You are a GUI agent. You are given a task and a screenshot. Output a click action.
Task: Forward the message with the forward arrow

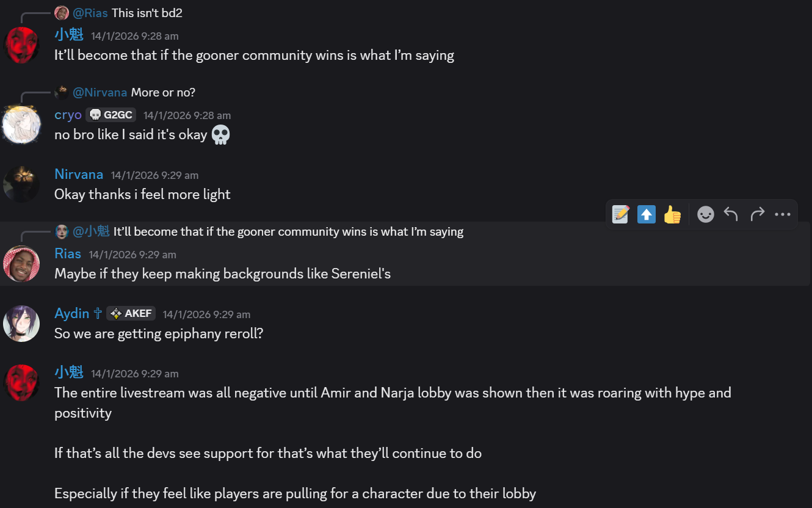click(757, 214)
